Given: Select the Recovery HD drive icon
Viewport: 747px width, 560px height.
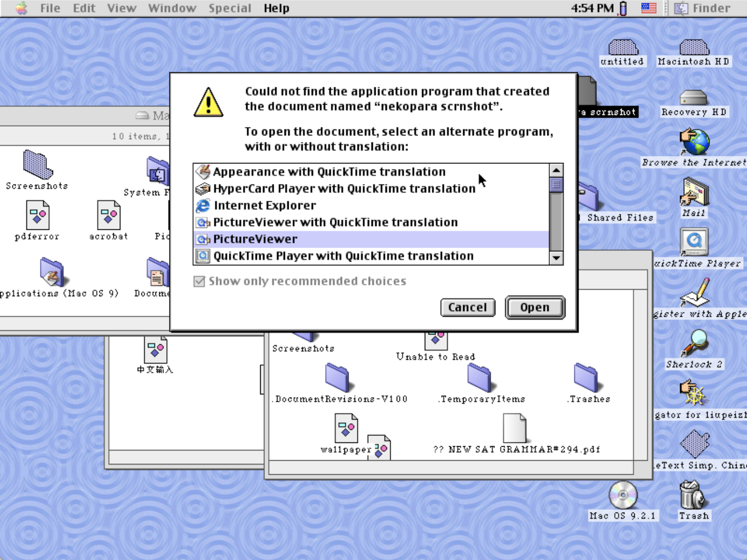Looking at the screenshot, I should coord(694,98).
